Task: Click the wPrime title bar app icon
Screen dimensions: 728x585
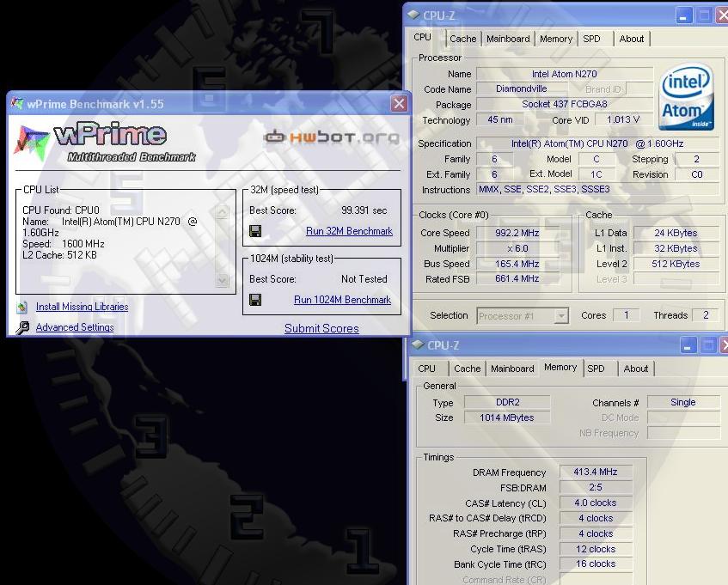Action: [x=17, y=103]
